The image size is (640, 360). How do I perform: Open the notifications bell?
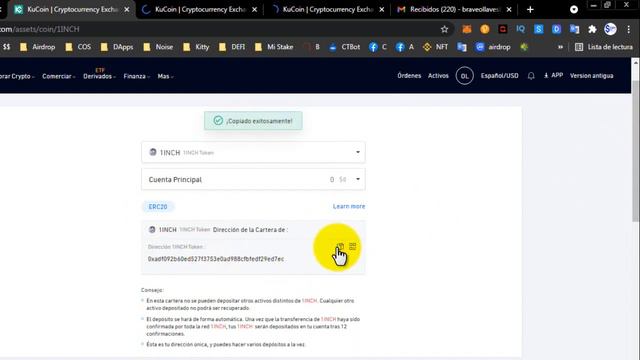[531, 76]
